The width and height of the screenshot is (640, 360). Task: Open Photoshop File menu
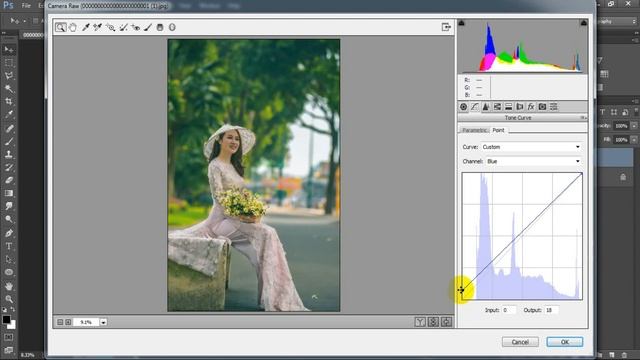[x=26, y=6]
